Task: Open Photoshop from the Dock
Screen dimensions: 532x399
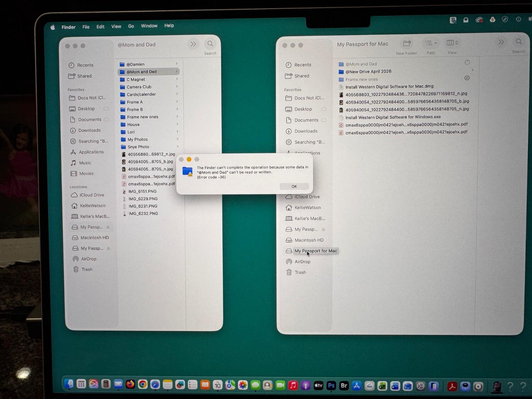Action: pos(331,386)
